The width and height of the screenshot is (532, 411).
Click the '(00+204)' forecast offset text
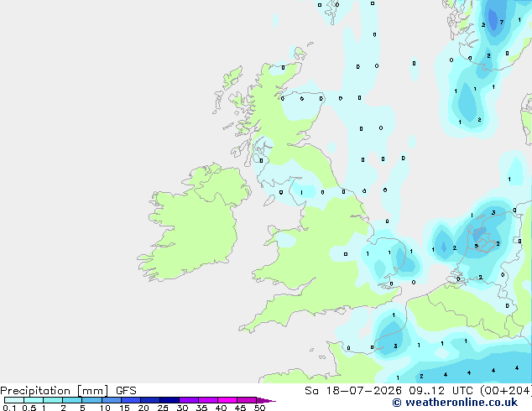coord(506,391)
